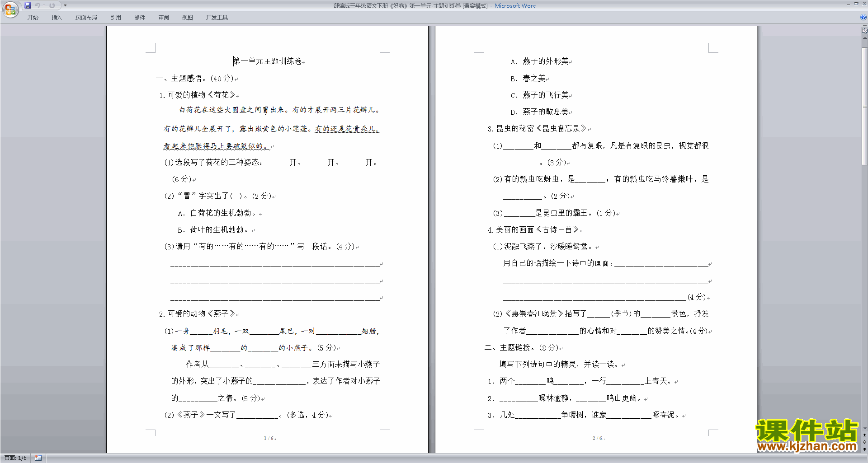Open Word Help with the blue question icon

tap(863, 18)
